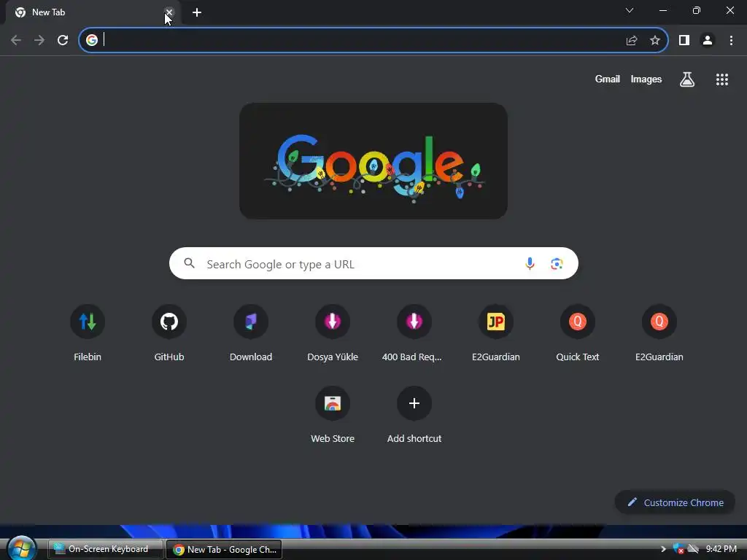Open the profile avatar icon

pyautogui.click(x=708, y=41)
